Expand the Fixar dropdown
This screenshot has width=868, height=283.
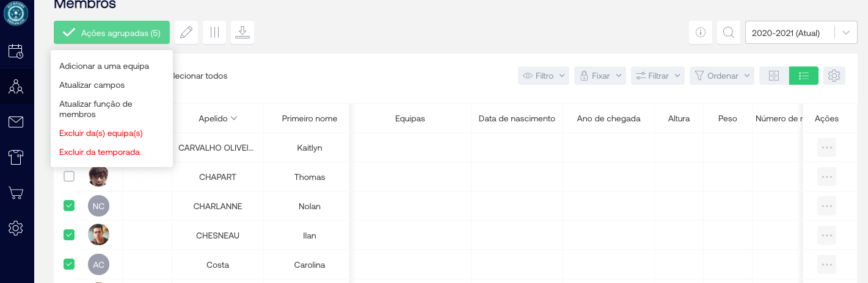pyautogui.click(x=600, y=76)
